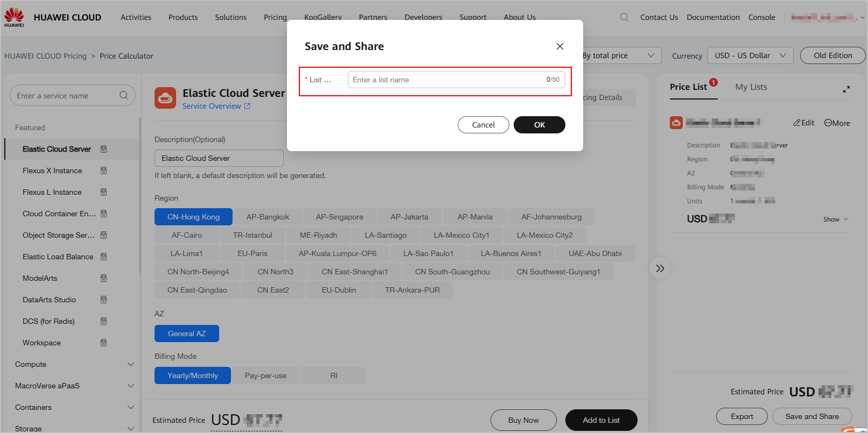Open Flexus X Instance in the sidebar
Screen dimensions: 868x433
(52, 171)
